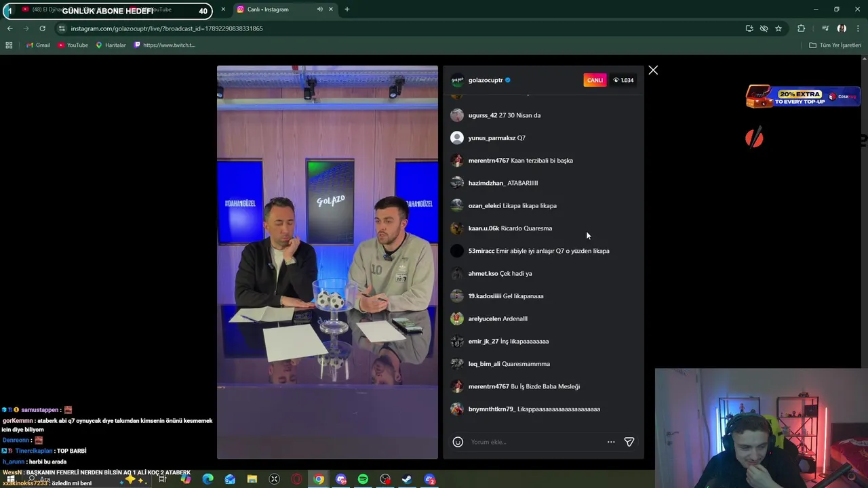Image resolution: width=868 pixels, height=488 pixels.
Task: Share the live via paper plane icon
Action: (629, 442)
